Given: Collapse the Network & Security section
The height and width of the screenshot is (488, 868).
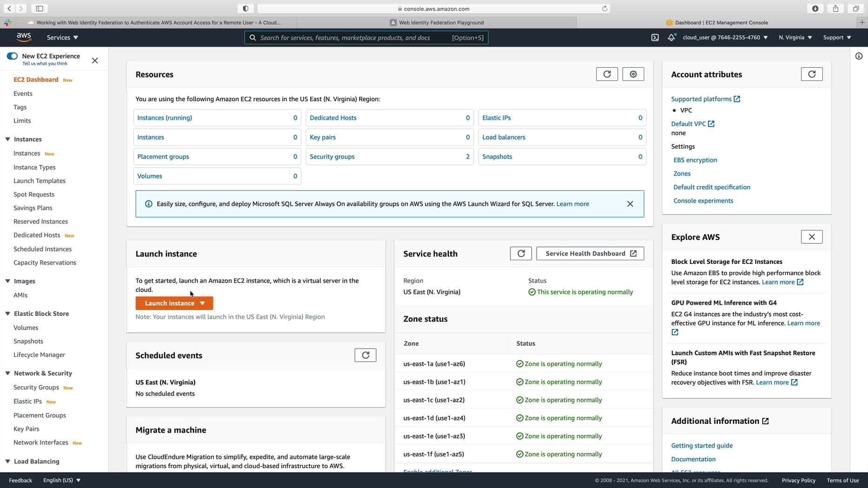Looking at the screenshot, I should (x=8, y=373).
